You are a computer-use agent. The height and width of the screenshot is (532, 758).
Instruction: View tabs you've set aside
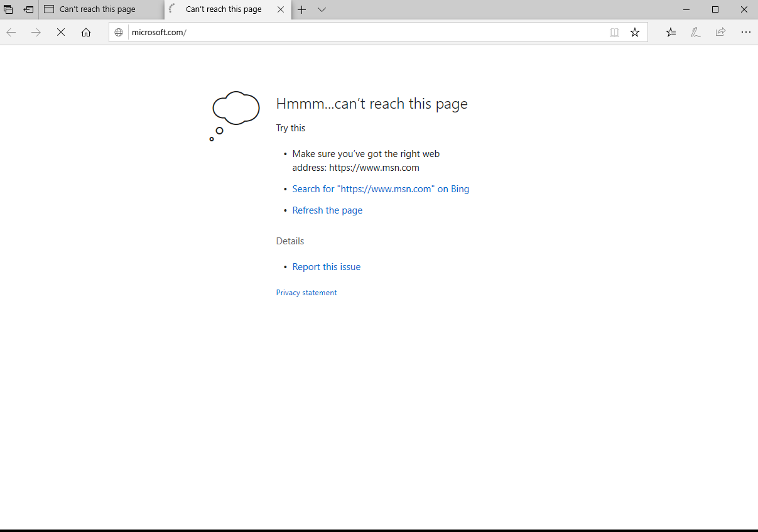[28, 9]
